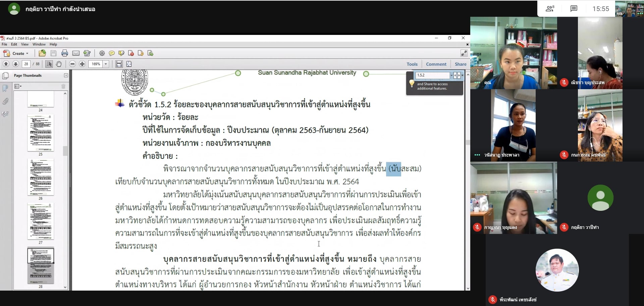The height and width of the screenshot is (306, 644).
Task: Toggle the scrolling page display mode
Action: pos(119,64)
